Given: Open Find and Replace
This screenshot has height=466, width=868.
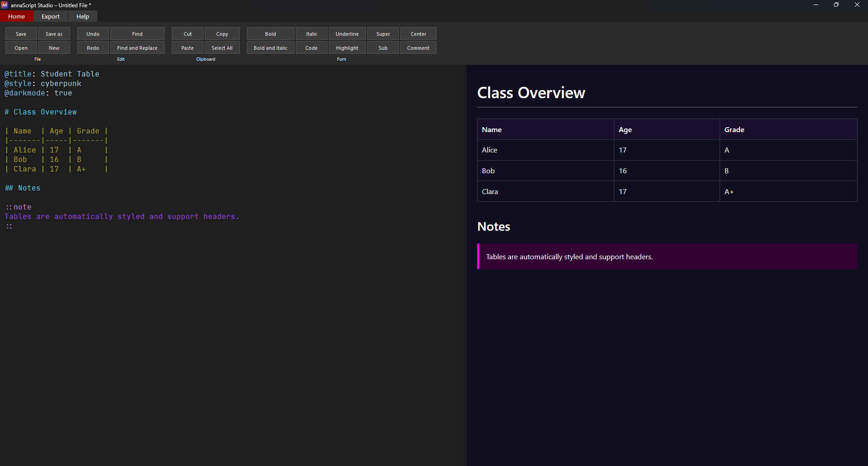Looking at the screenshot, I should coord(138,48).
